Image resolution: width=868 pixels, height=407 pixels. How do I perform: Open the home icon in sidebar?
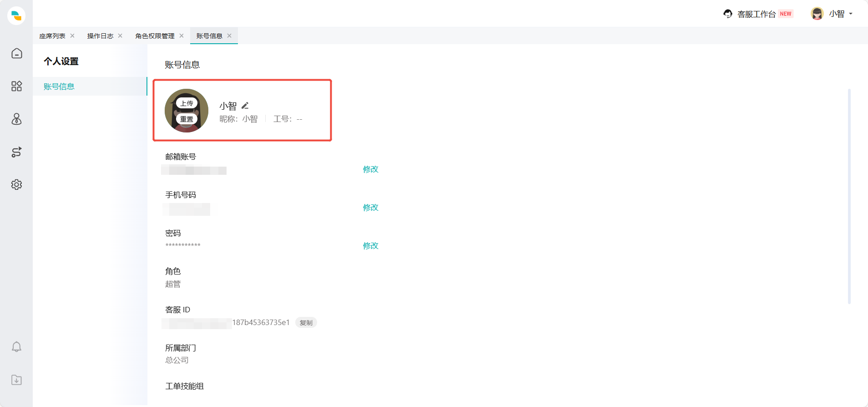[x=16, y=53]
